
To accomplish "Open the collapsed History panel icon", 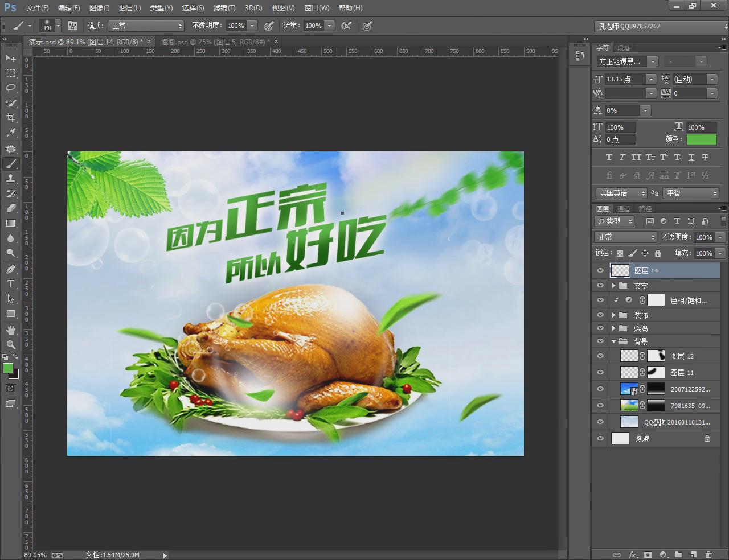I will tap(580, 56).
